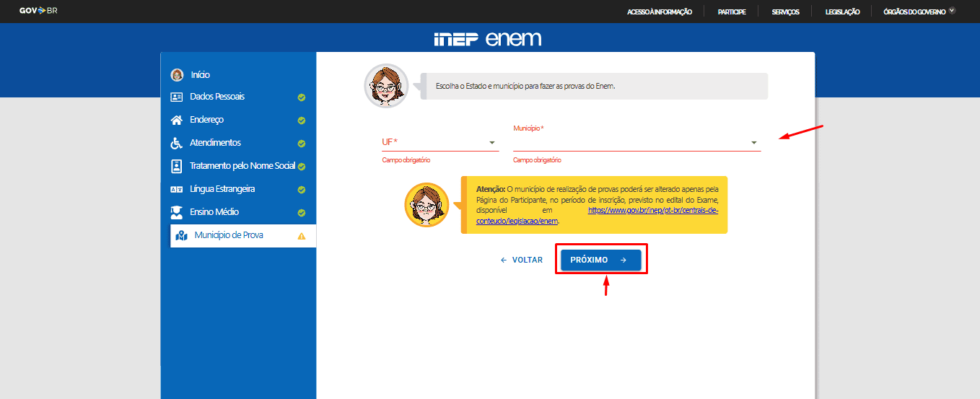The width and height of the screenshot is (980, 399).
Task: Click the Endereço house icon
Action: point(177,120)
